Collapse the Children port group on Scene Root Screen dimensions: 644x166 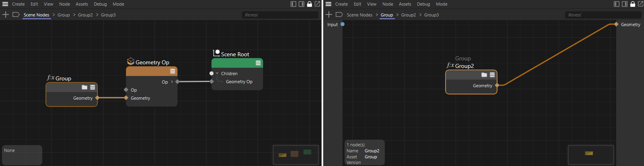tap(217, 74)
